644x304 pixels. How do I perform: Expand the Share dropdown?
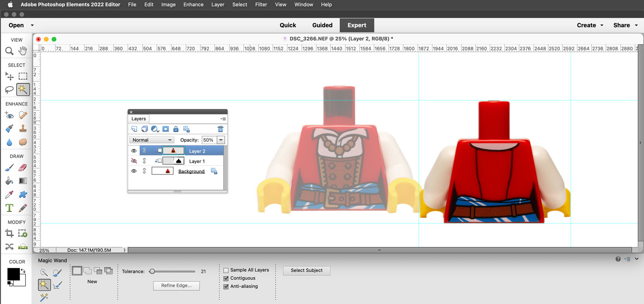[x=636, y=25]
